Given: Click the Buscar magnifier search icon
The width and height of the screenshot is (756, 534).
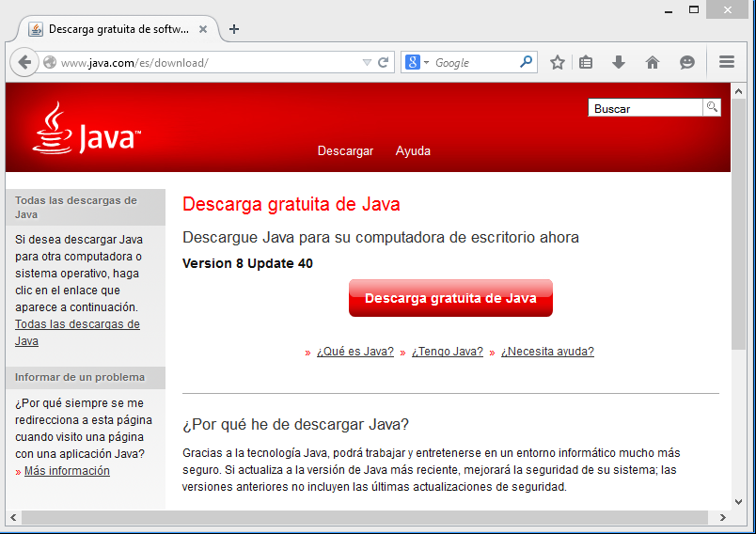Looking at the screenshot, I should 712,107.
